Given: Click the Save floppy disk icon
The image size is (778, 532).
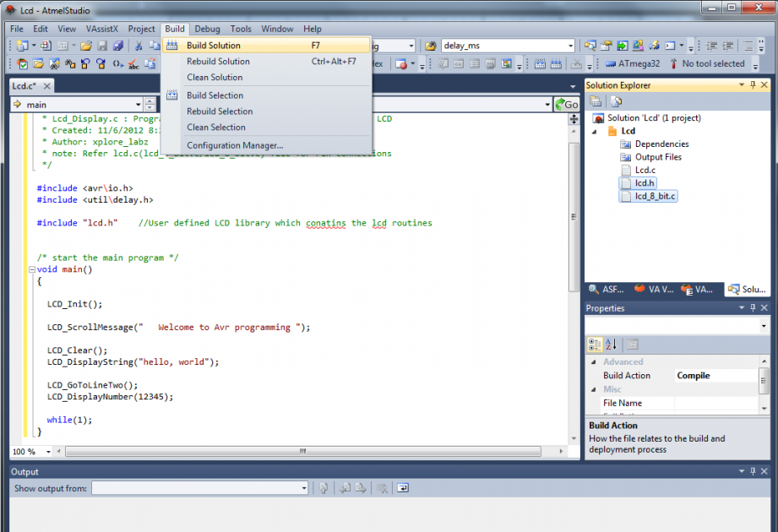Looking at the screenshot, I should 102,46.
